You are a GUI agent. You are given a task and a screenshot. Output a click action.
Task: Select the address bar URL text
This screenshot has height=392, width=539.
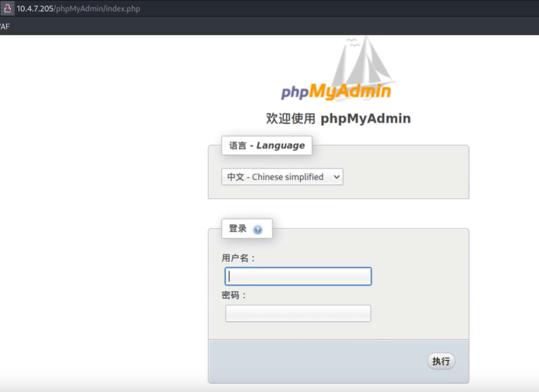(x=78, y=9)
